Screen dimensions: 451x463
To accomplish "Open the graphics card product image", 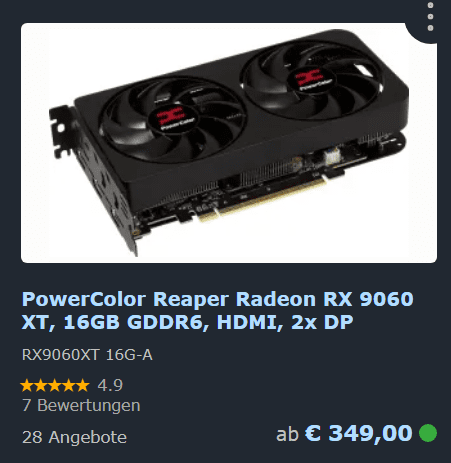I will pyautogui.click(x=229, y=143).
